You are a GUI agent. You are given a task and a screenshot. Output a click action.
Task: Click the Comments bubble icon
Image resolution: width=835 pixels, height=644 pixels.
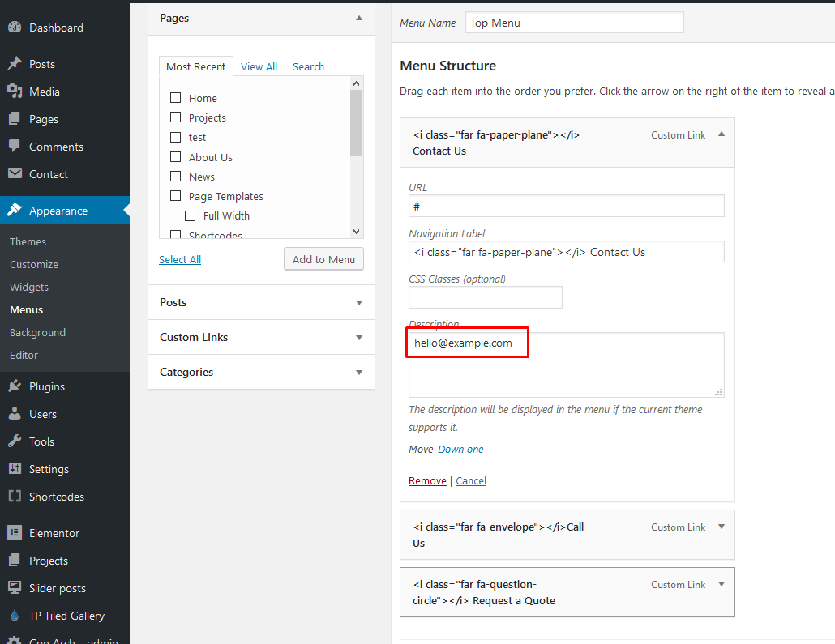coord(15,147)
